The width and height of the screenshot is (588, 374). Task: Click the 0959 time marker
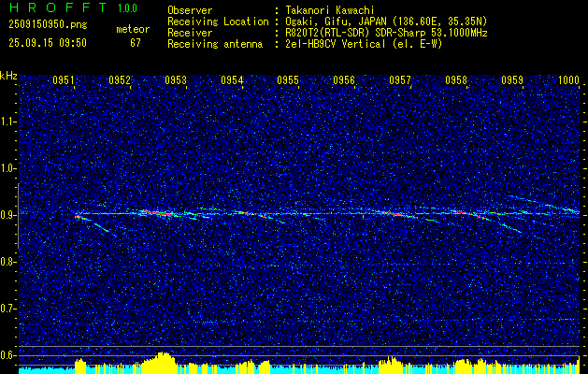(512, 80)
